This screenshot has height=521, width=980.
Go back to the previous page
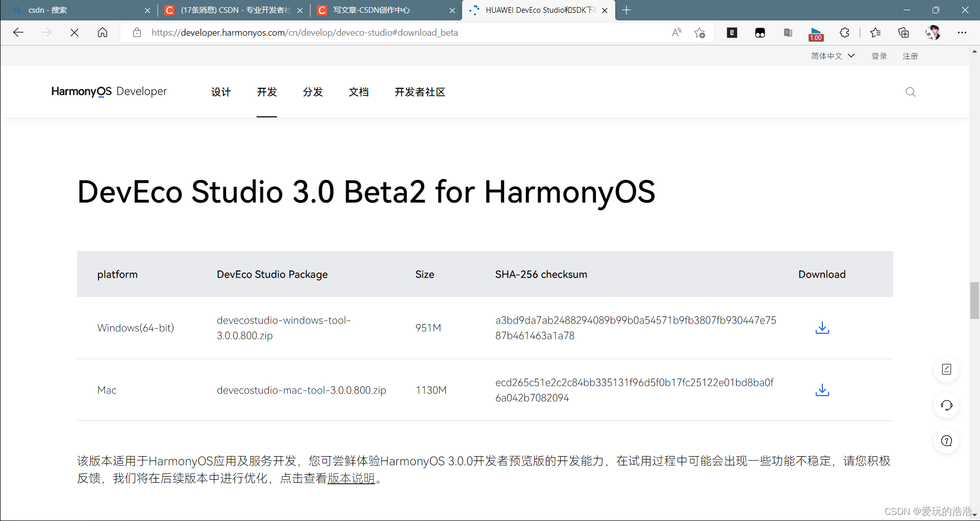(18, 33)
